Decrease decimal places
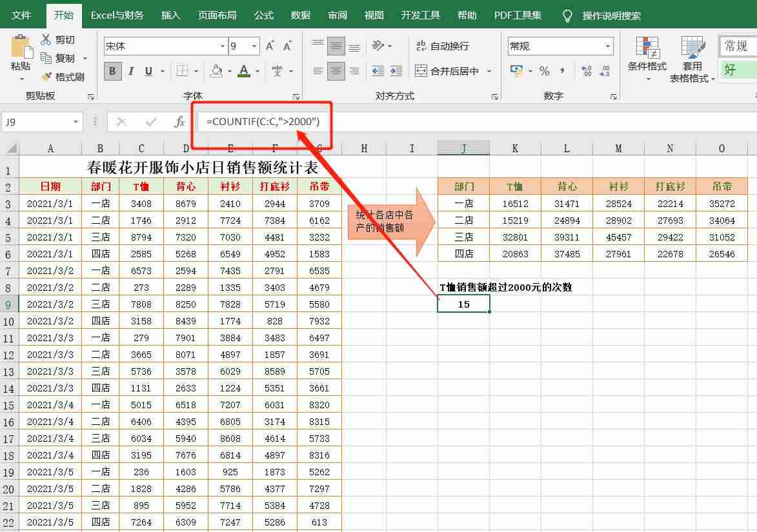 pyautogui.click(x=605, y=71)
